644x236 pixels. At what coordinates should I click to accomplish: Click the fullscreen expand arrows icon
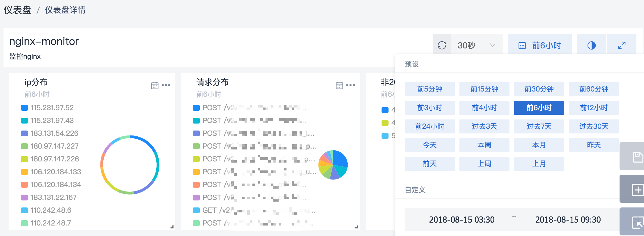(x=622, y=45)
